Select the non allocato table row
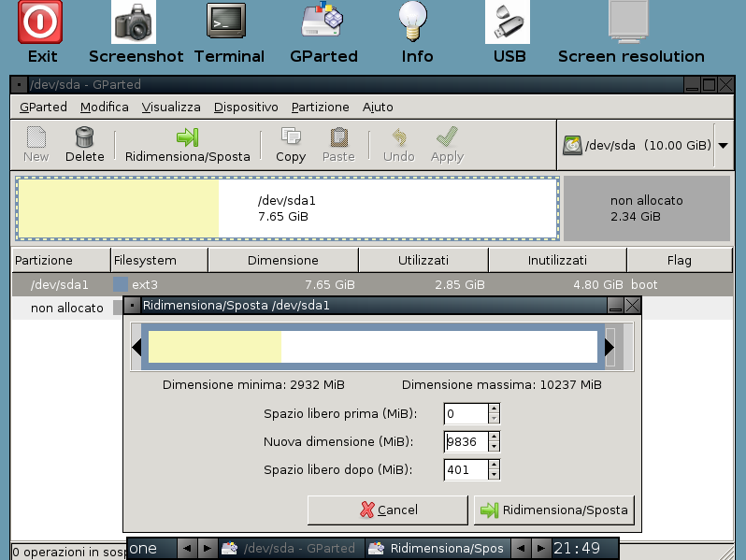 (x=67, y=308)
